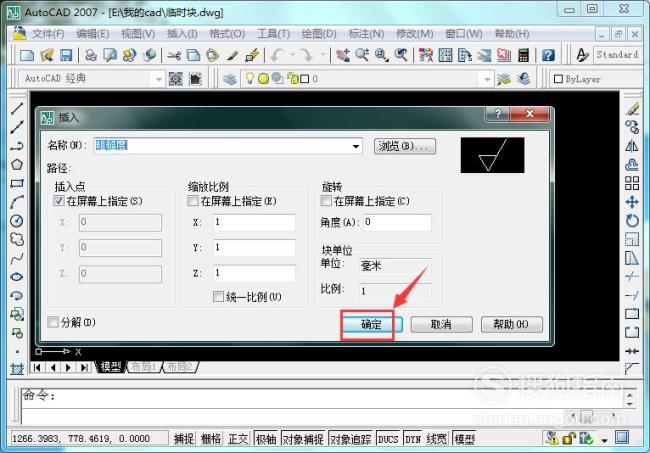The width and height of the screenshot is (650, 453).
Task: Click the Redo arrow icon
Action: (x=306, y=55)
